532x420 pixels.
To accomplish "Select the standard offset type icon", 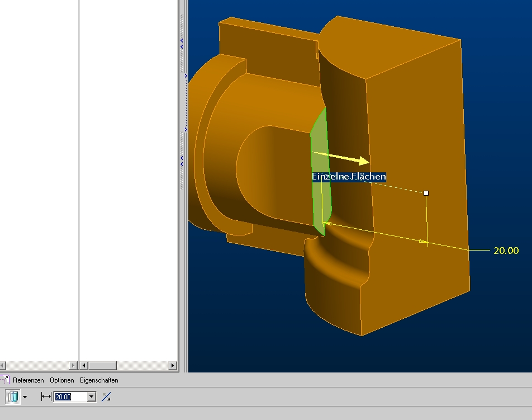I will pos(13,397).
